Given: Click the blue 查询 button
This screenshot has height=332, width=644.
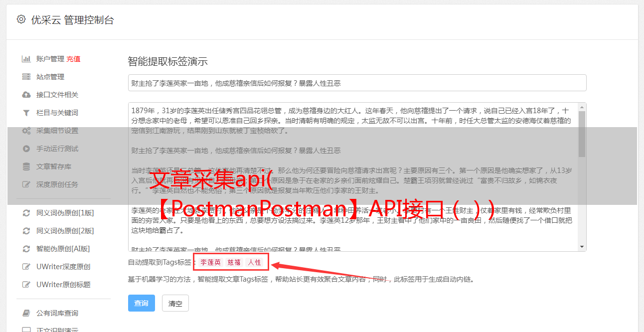Looking at the screenshot, I should [142, 303].
